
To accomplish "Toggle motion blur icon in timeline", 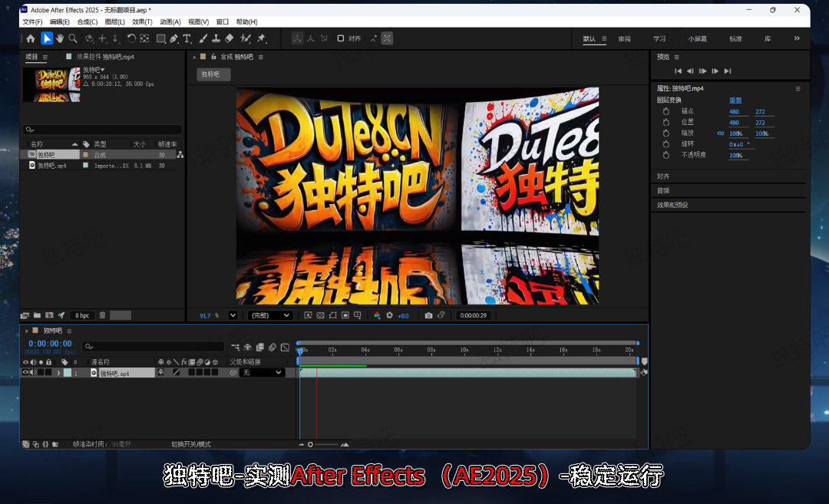I will 272,347.
